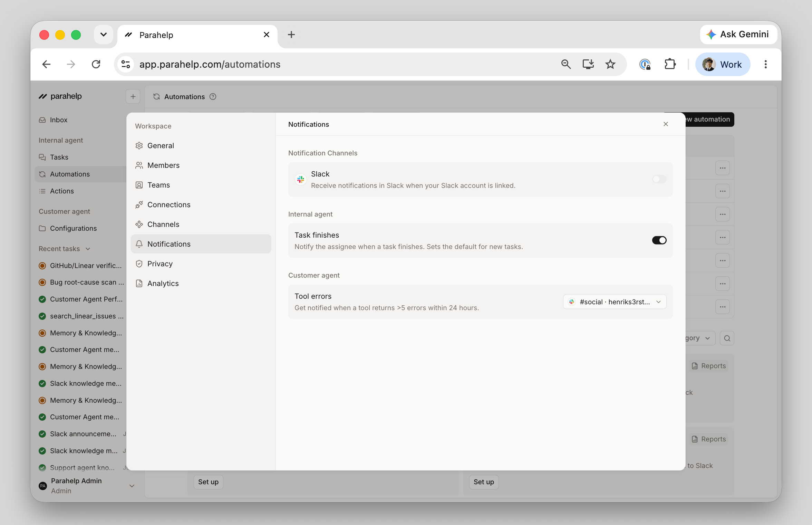Click the search magnifier beside category filter

pyautogui.click(x=727, y=338)
